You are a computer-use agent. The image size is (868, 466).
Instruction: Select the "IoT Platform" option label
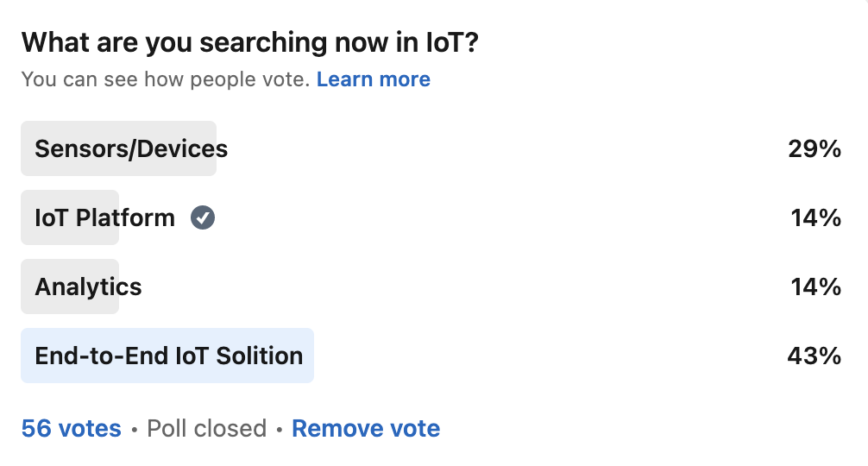pos(104,218)
